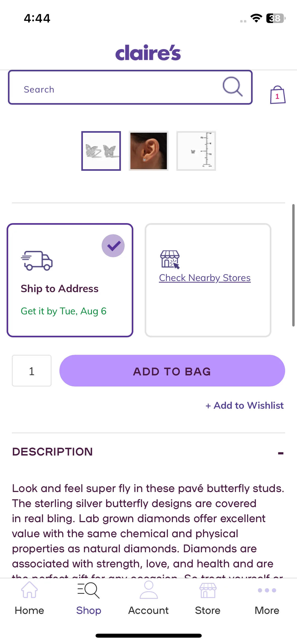The width and height of the screenshot is (297, 644).
Task: Click the Add to Wishlist link
Action: click(244, 405)
